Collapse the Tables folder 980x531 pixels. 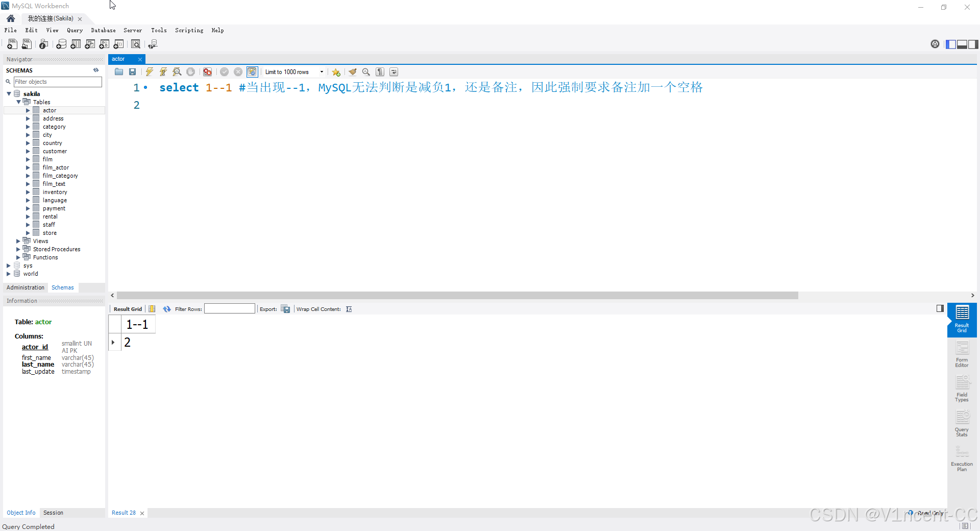(x=18, y=102)
